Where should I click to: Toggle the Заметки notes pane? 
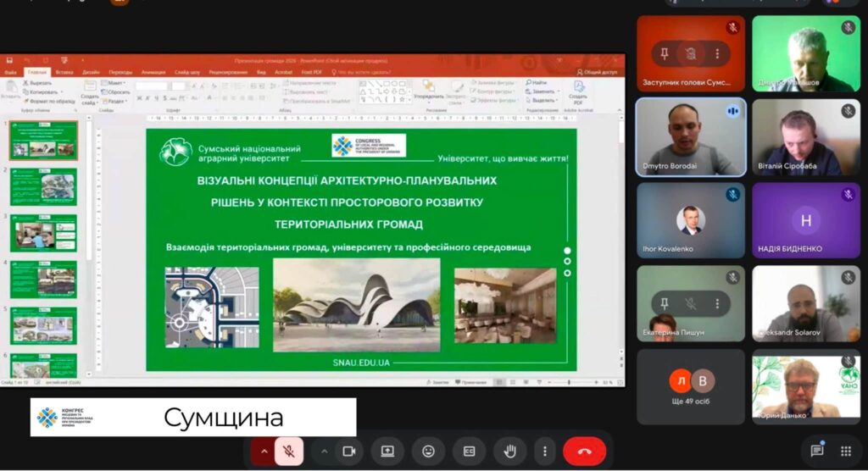tap(437, 382)
